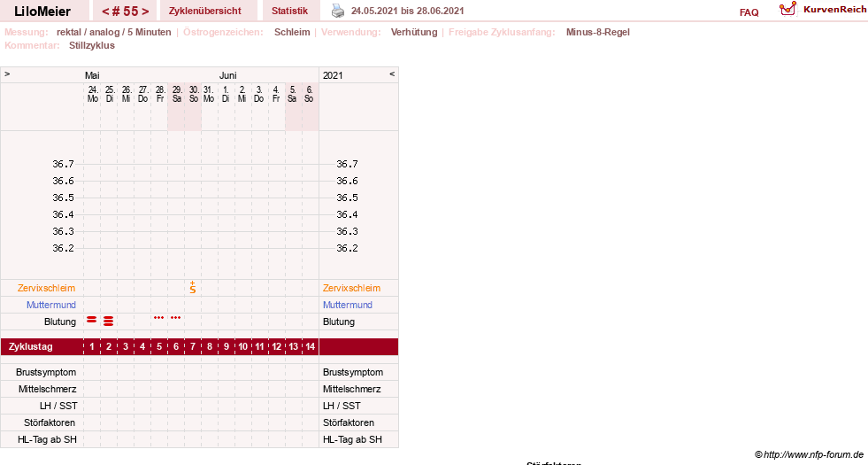Go to previous cycle with < next to #55
This screenshot has height=465, width=868.
point(105,12)
